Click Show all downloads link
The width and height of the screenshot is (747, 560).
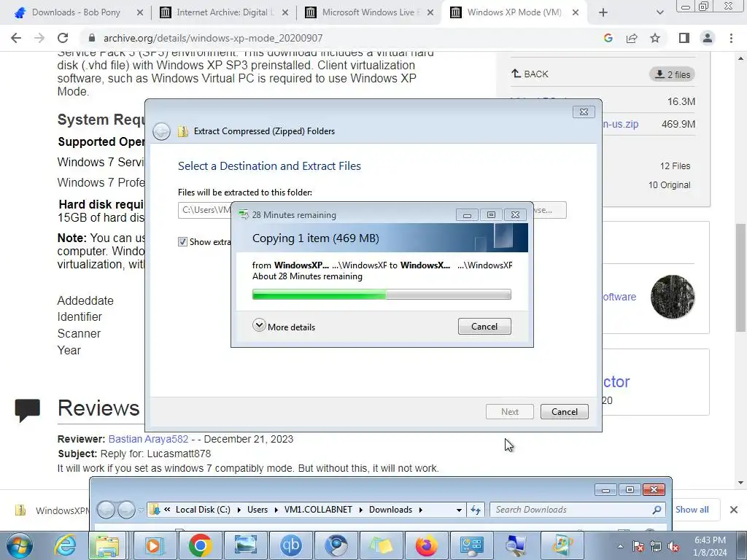tap(692, 510)
